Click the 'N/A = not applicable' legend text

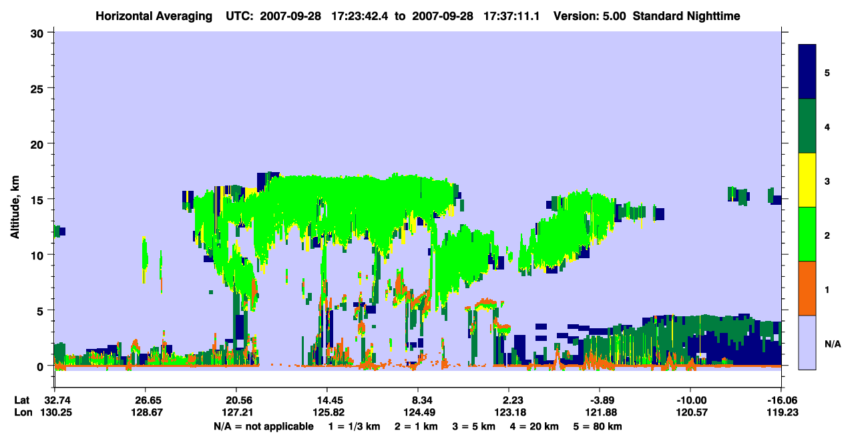(x=264, y=426)
